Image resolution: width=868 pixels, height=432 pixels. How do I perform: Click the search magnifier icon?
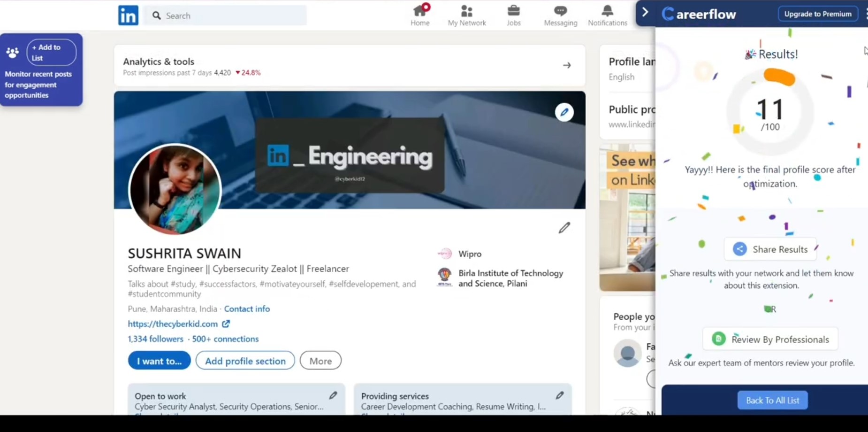(157, 15)
